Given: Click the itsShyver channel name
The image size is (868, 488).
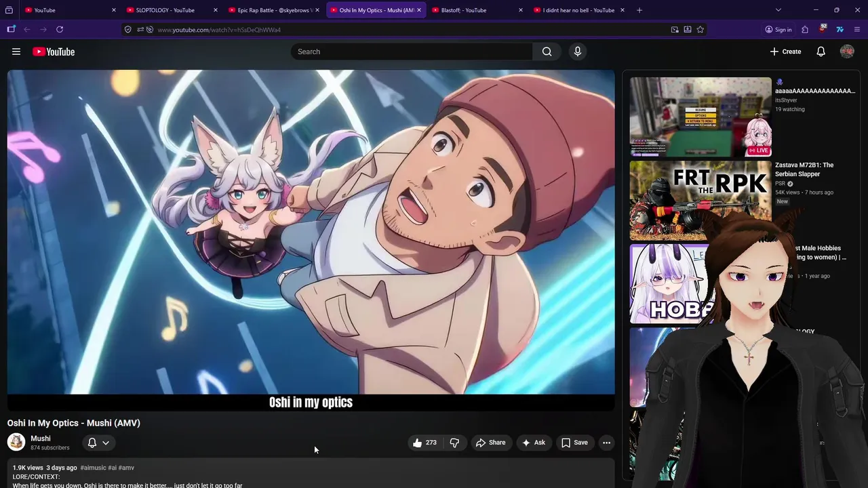Looking at the screenshot, I should tap(786, 100).
